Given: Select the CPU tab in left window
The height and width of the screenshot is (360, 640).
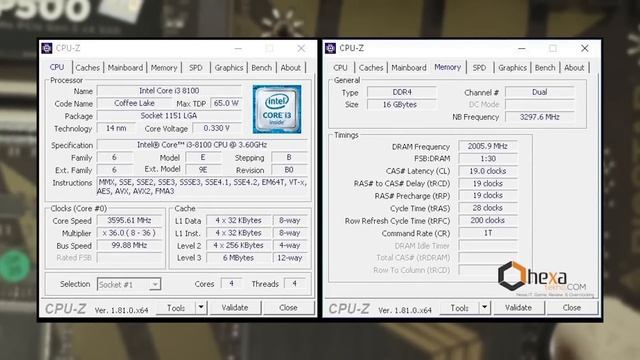Looking at the screenshot, I should pos(57,67).
